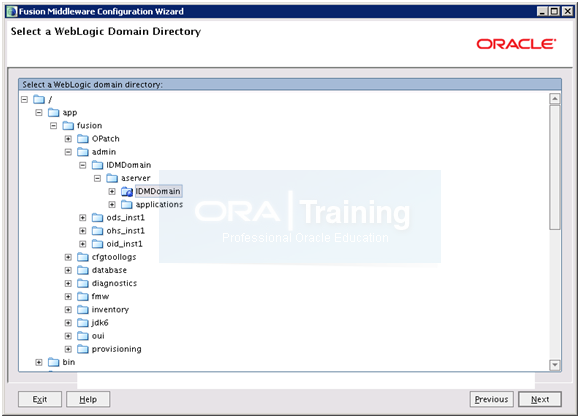Click the inventory folder icon
Viewport: 580px width, 418px height.
click(83, 310)
